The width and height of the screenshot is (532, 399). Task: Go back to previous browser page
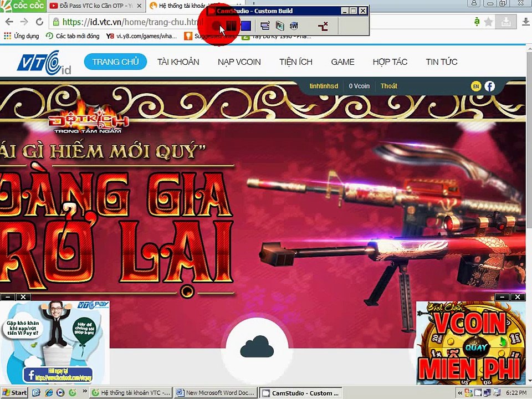9,22
